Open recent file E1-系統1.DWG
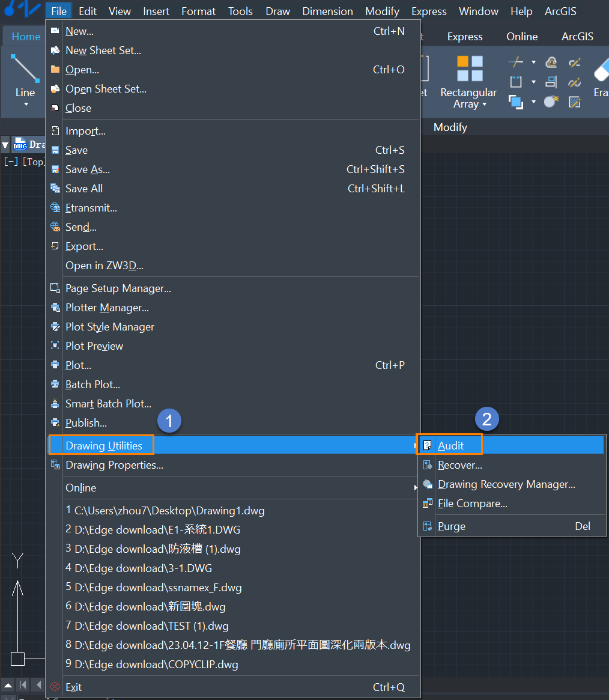 pyautogui.click(x=234, y=529)
